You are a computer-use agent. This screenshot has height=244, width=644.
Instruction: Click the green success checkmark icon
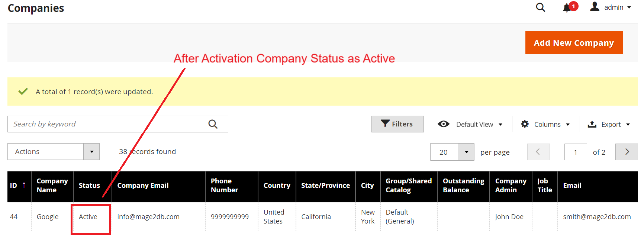pos(23,91)
